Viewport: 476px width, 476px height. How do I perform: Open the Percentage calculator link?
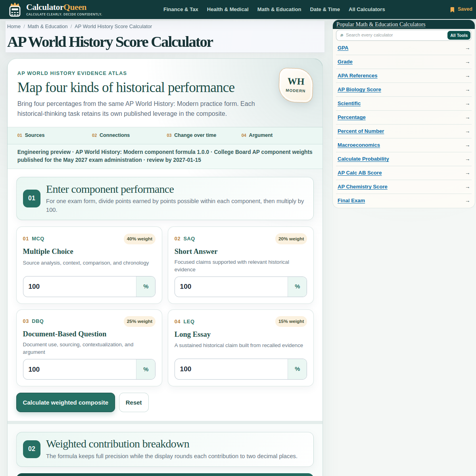click(351, 117)
